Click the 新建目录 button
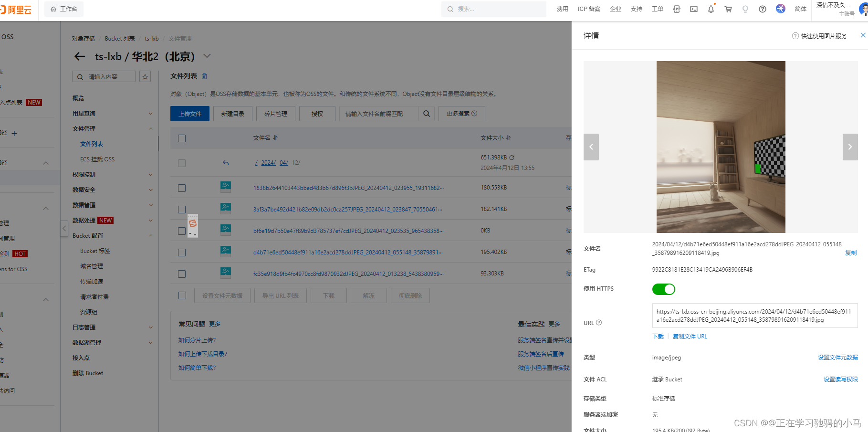The image size is (868, 432). (x=233, y=114)
